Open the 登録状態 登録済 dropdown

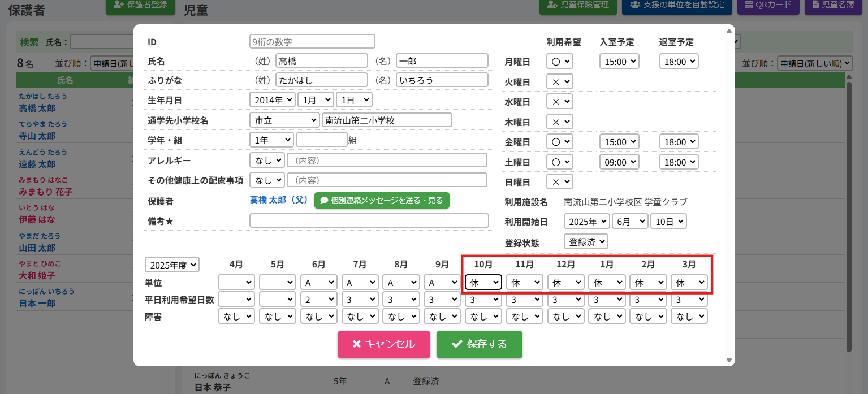586,241
